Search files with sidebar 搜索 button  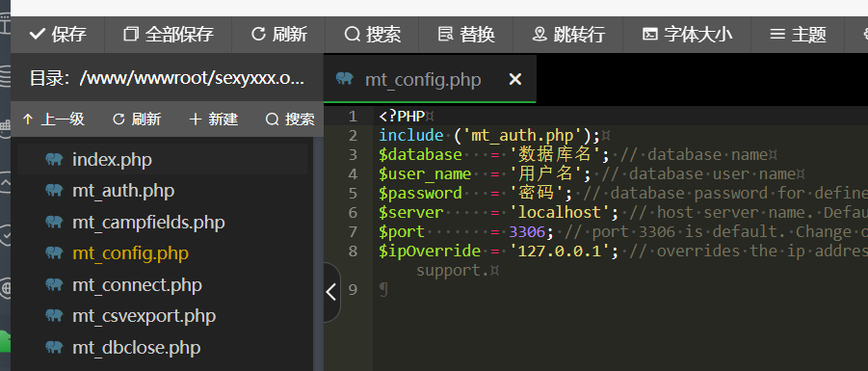tap(290, 119)
